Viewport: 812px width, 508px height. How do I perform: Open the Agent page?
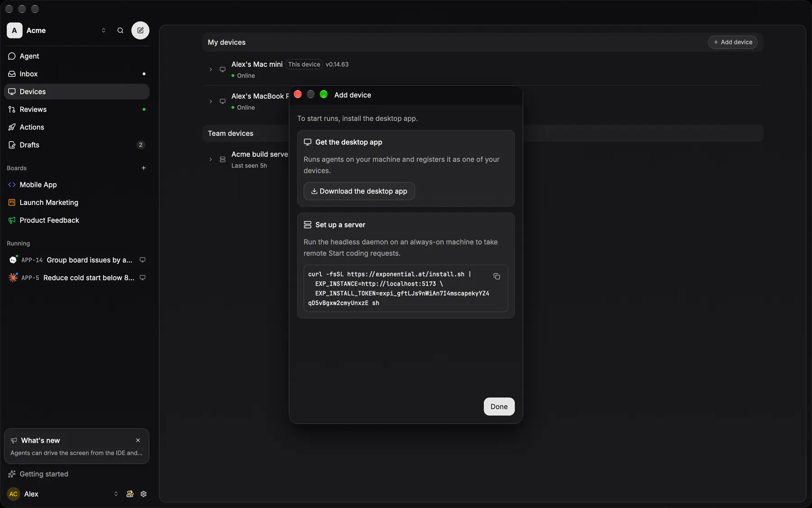[x=77, y=56]
